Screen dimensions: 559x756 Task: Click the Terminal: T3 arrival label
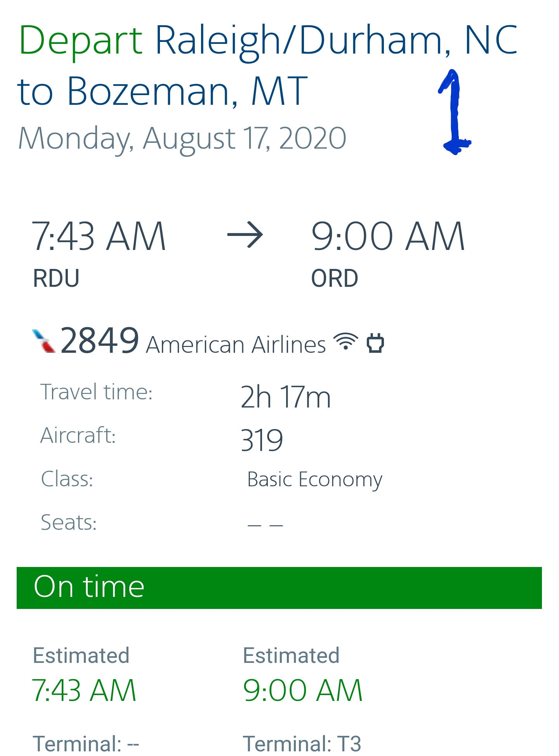click(302, 744)
